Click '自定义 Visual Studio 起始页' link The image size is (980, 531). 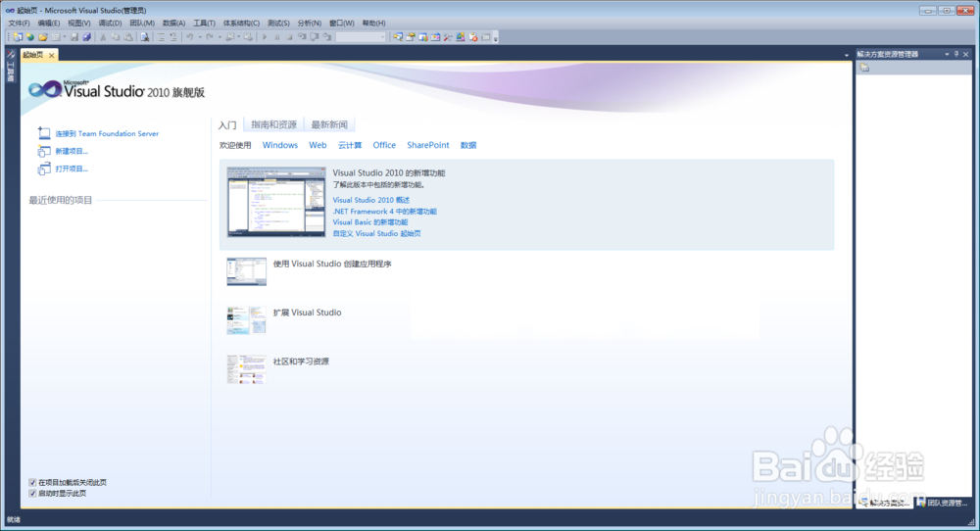[377, 233]
